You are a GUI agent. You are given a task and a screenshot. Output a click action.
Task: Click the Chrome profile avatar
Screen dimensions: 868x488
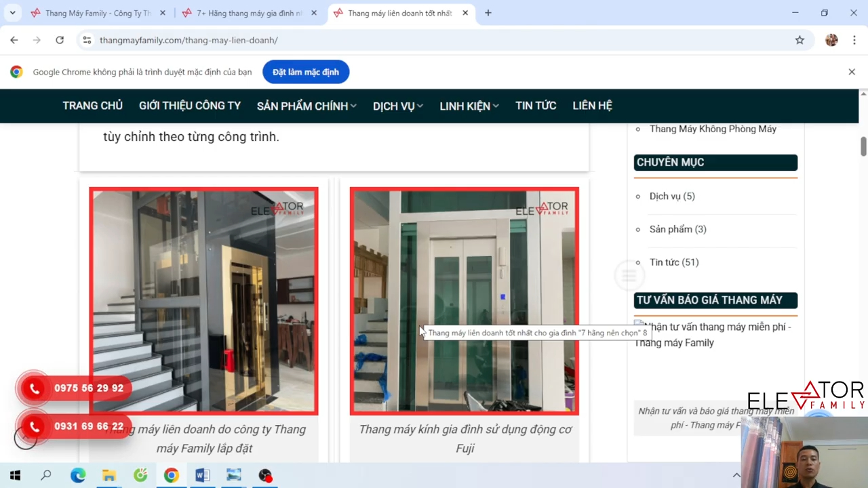(x=831, y=40)
